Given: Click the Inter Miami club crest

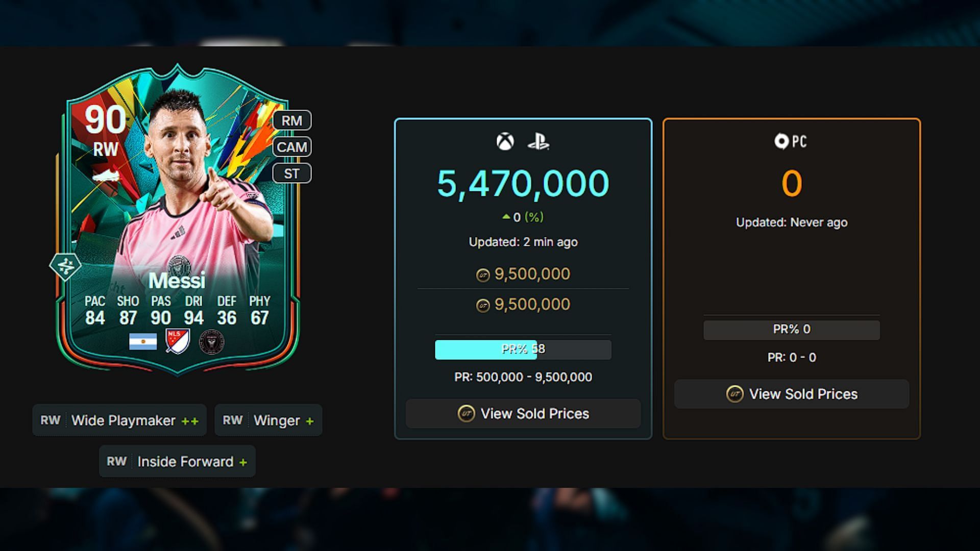Looking at the screenshot, I should click(x=211, y=341).
